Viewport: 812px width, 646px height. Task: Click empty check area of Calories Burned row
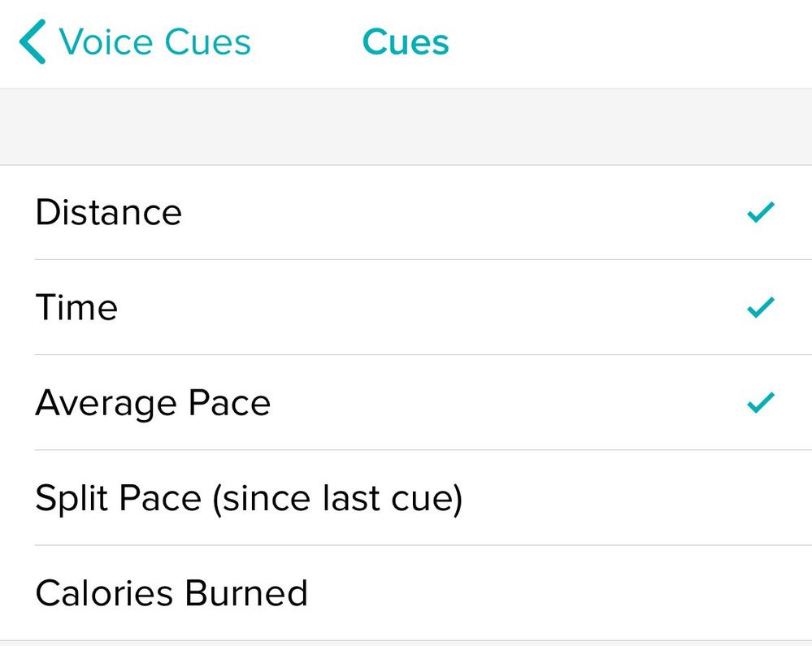coord(761,593)
